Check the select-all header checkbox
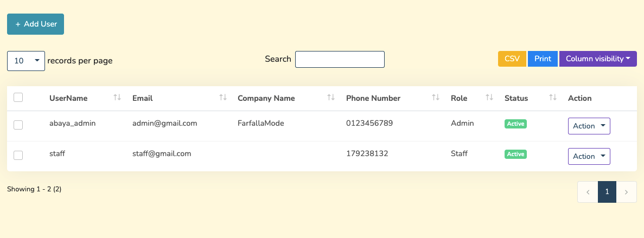The width and height of the screenshot is (644, 238). (18, 98)
